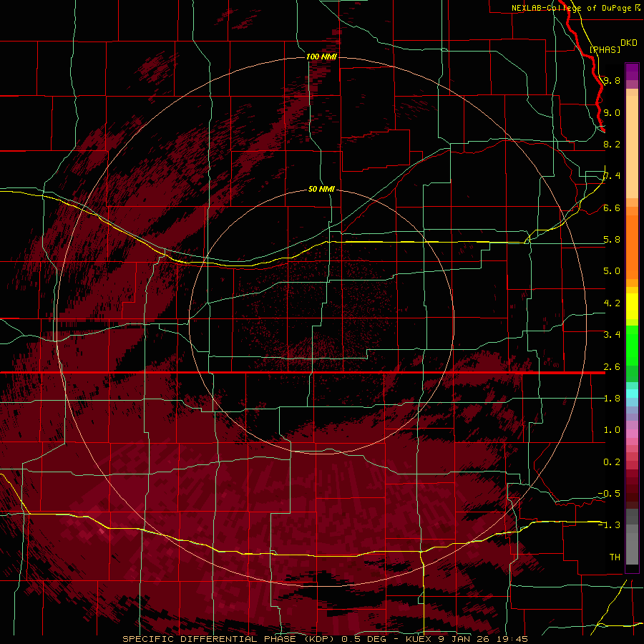Viewport: 644px width, 644px height.
Task: Click the KUEX 9 JAN 26 19:45 timestamp
Action: click(467, 639)
